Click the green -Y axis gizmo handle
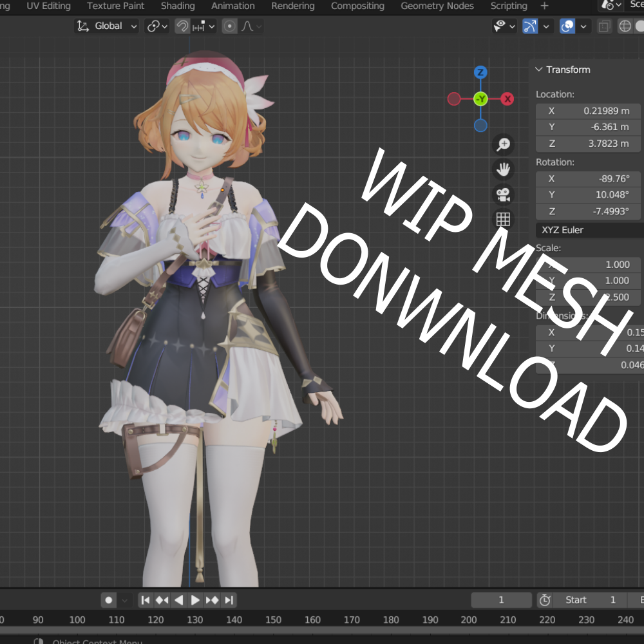This screenshot has width=644, height=644. click(x=480, y=99)
